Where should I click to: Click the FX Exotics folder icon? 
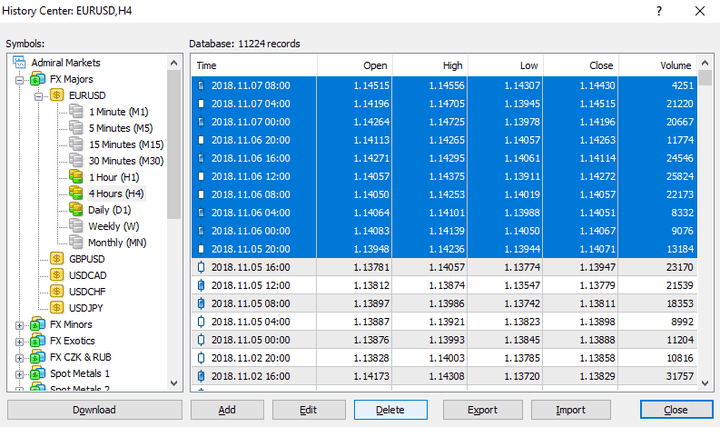[x=38, y=341]
